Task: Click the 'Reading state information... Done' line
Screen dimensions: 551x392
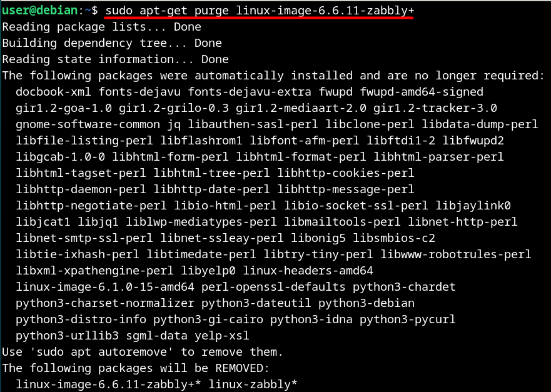Action: coord(115,59)
